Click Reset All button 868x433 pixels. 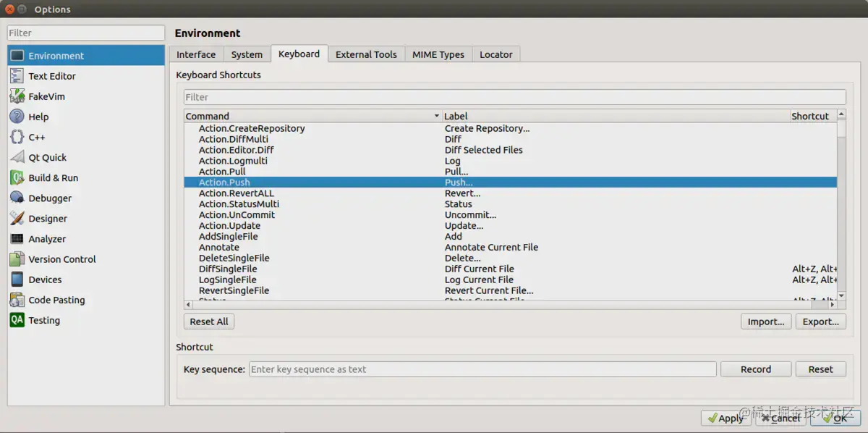pyautogui.click(x=209, y=321)
